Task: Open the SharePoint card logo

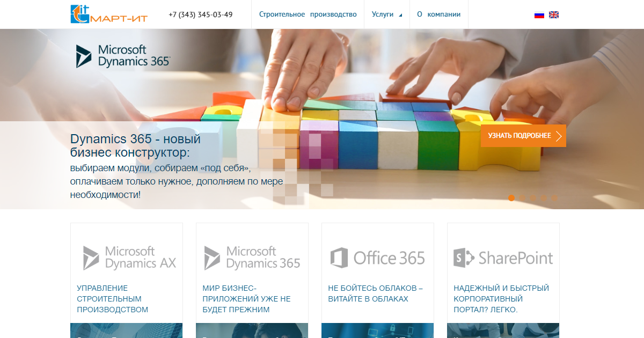Action: [x=503, y=258]
